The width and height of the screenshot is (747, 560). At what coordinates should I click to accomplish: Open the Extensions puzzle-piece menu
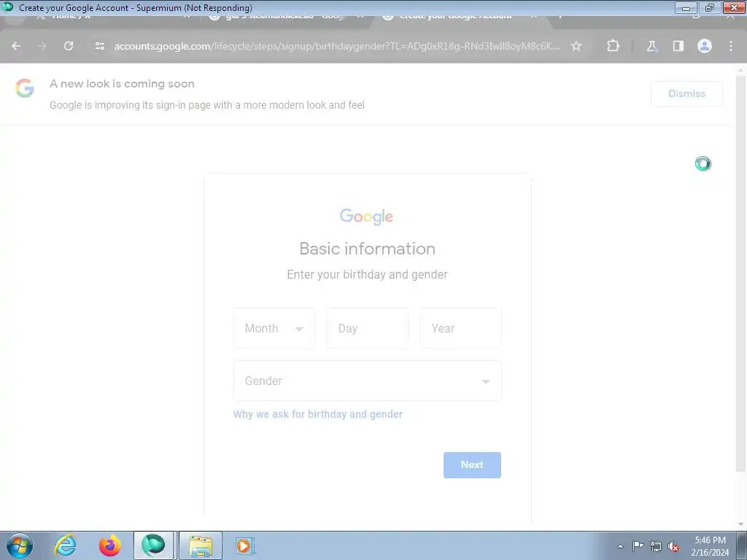click(x=613, y=46)
